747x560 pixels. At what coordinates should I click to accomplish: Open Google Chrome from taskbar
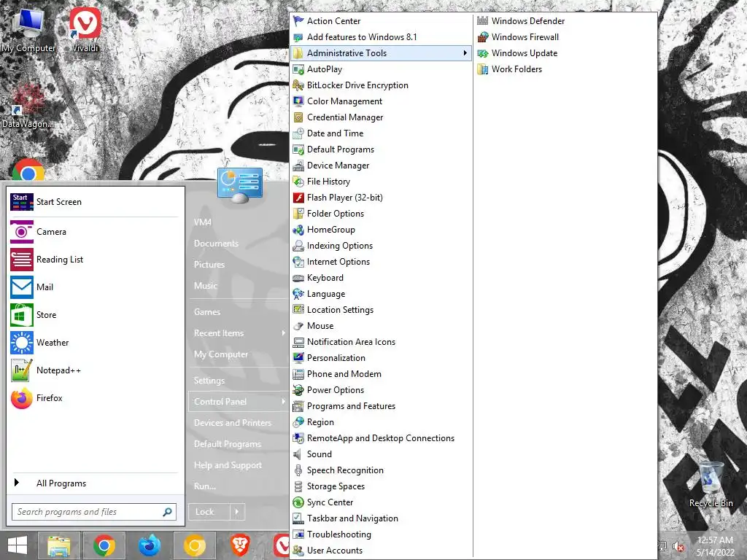[104, 545]
